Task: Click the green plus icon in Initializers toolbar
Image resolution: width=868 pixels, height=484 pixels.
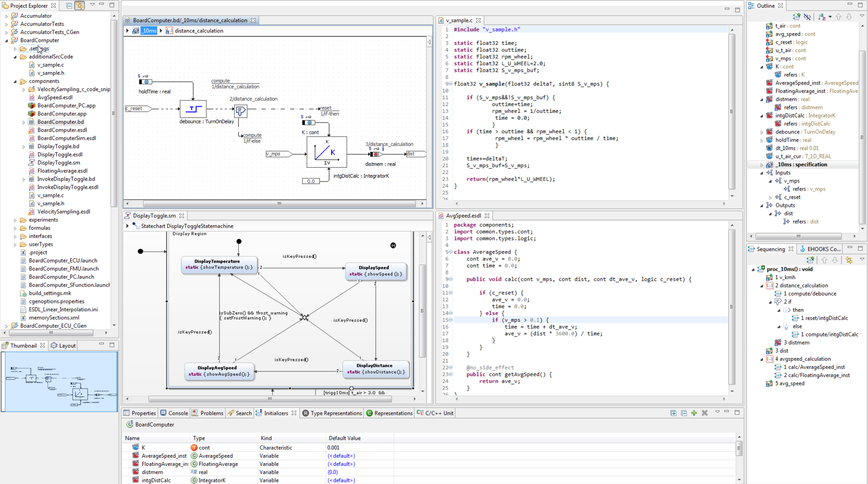Action: [x=694, y=413]
